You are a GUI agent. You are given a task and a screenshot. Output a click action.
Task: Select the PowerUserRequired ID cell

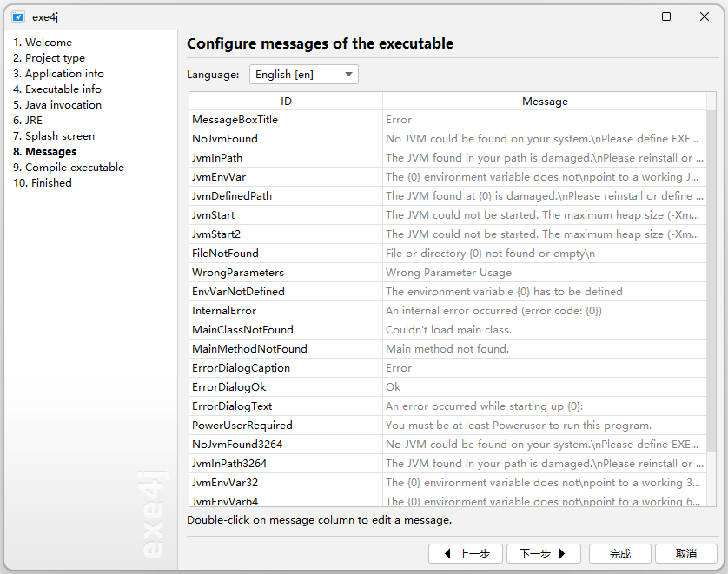(286, 425)
